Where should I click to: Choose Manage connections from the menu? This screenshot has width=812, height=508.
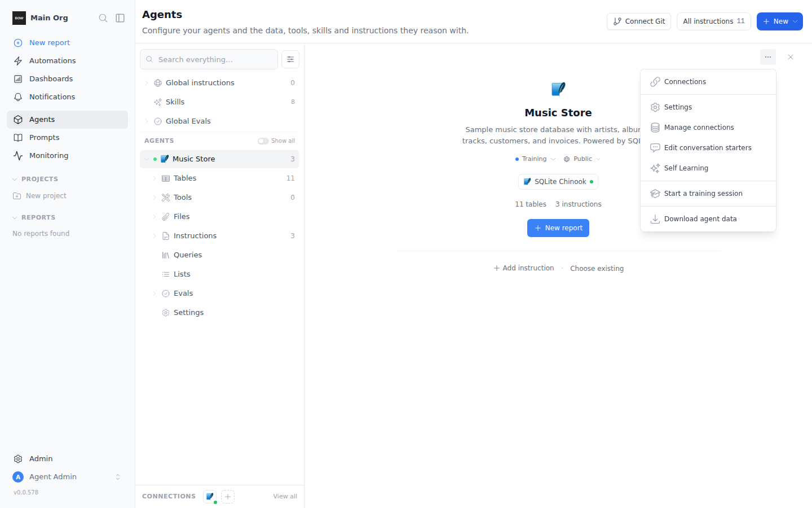click(x=708, y=128)
